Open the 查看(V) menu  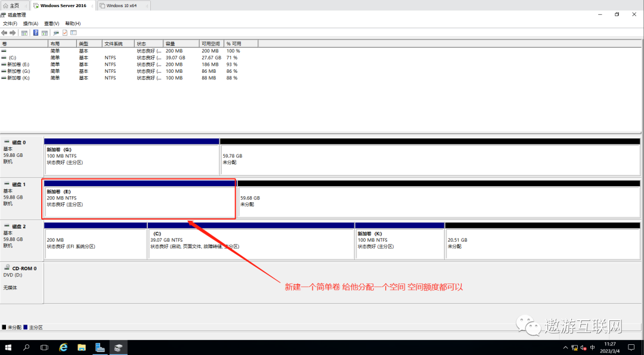52,24
